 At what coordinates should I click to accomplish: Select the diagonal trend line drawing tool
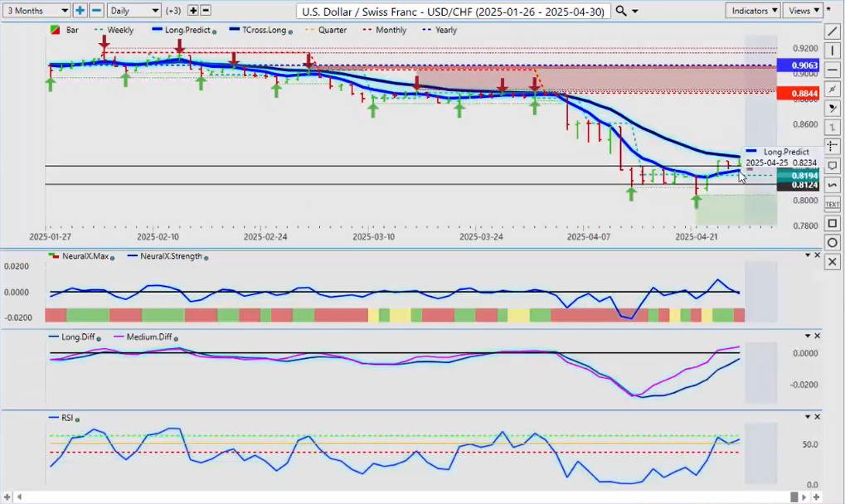pos(833,31)
